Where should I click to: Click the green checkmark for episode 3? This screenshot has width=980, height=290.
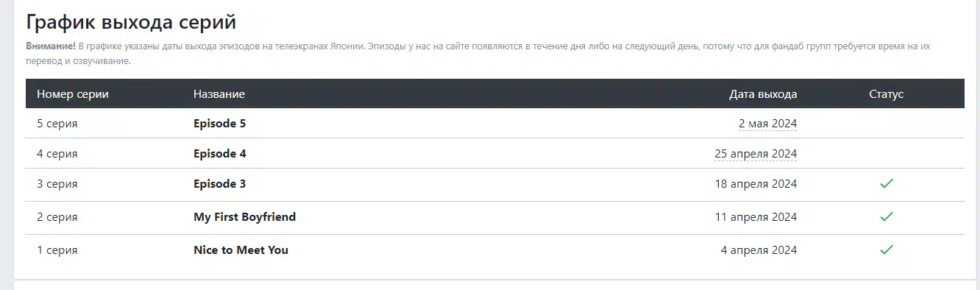[x=887, y=183]
